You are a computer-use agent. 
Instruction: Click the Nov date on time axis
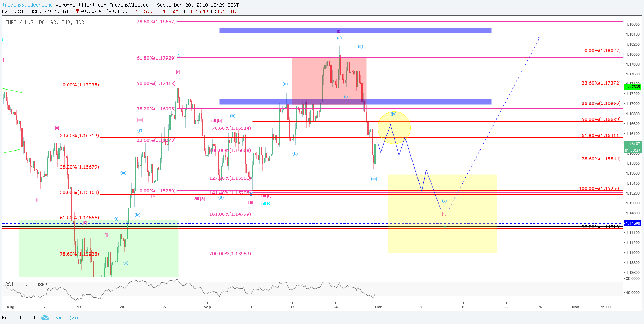(576, 307)
